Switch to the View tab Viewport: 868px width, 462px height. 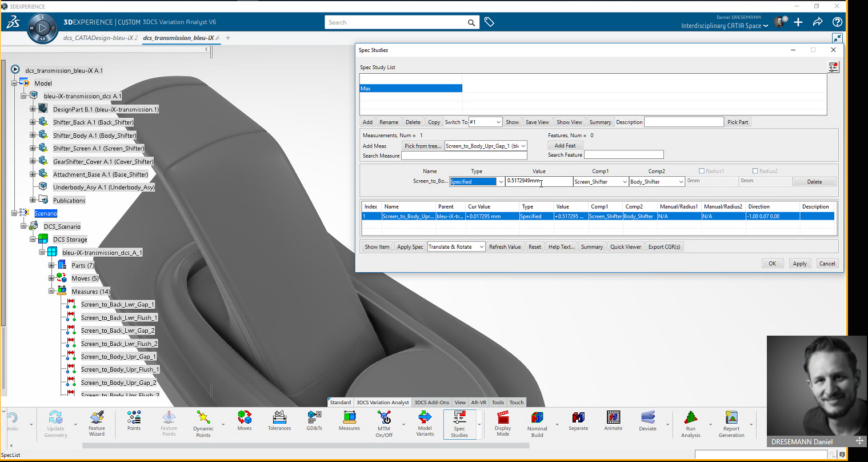460,403
